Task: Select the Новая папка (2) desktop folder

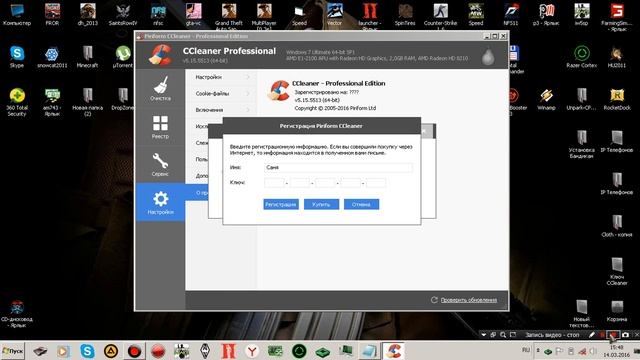Action: coord(87,102)
